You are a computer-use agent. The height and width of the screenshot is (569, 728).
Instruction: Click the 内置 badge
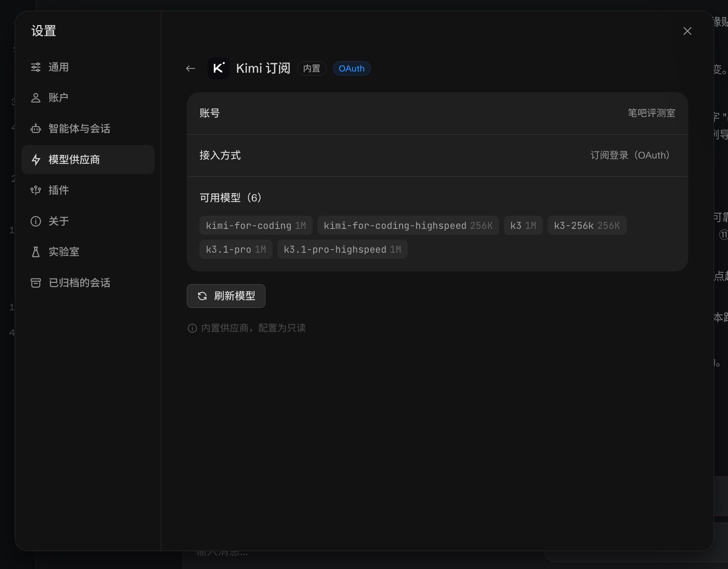[x=312, y=68]
